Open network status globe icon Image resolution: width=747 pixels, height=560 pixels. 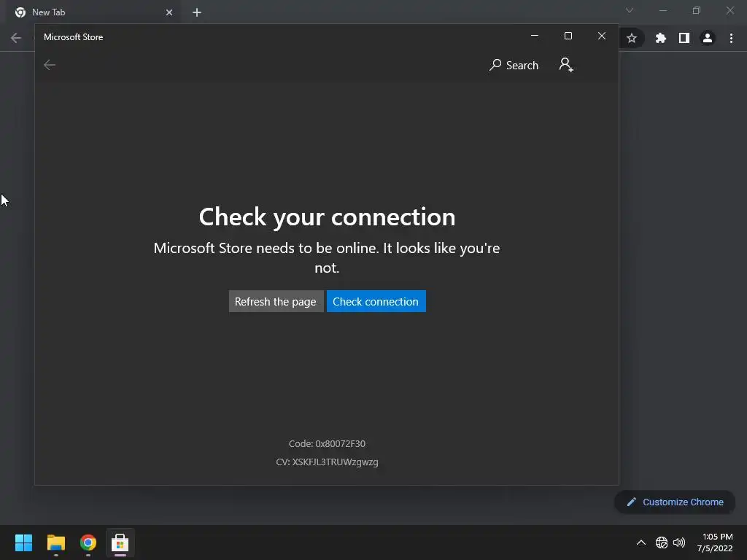[661, 542]
